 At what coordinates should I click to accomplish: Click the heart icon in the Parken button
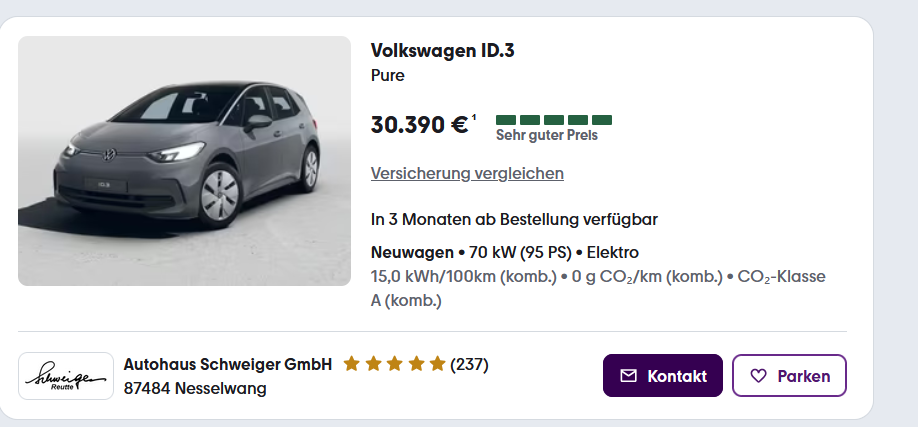tap(758, 376)
